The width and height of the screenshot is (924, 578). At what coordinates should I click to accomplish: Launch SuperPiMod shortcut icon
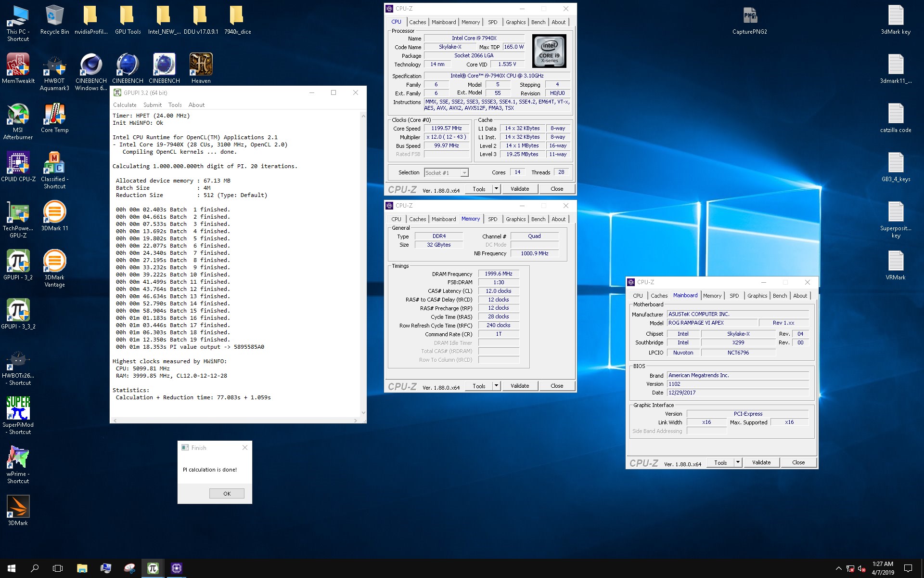point(18,416)
